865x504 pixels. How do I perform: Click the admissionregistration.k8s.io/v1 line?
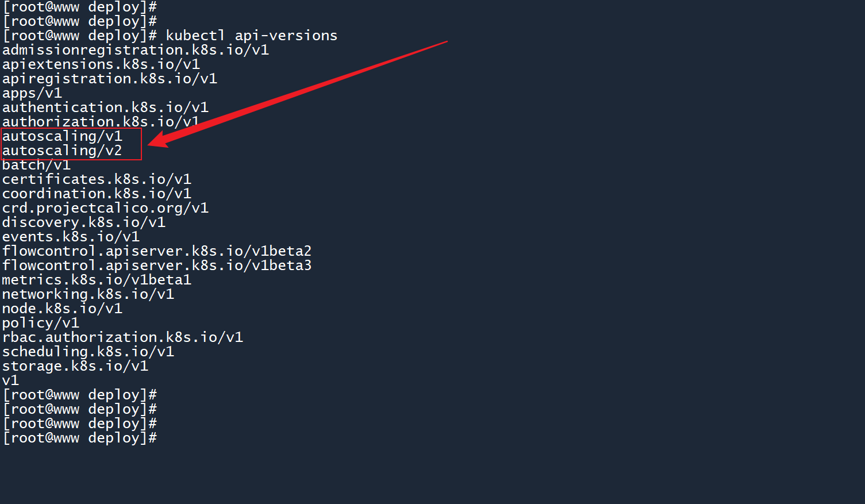136,50
